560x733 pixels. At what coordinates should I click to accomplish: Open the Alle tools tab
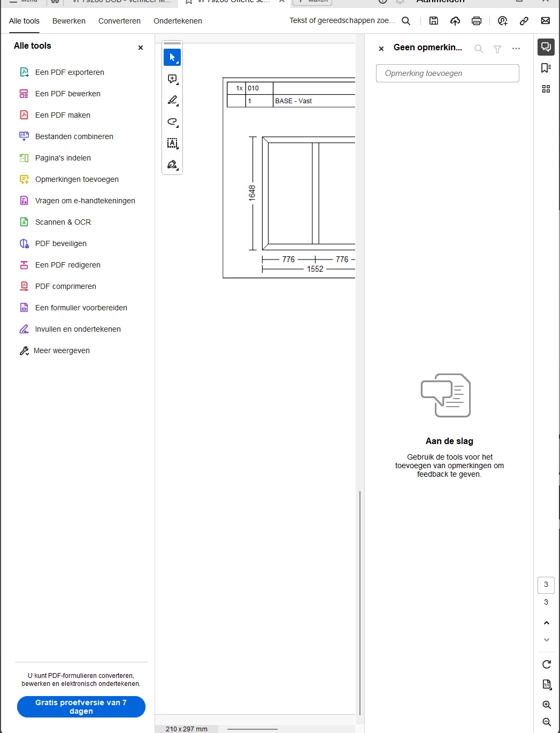24,21
